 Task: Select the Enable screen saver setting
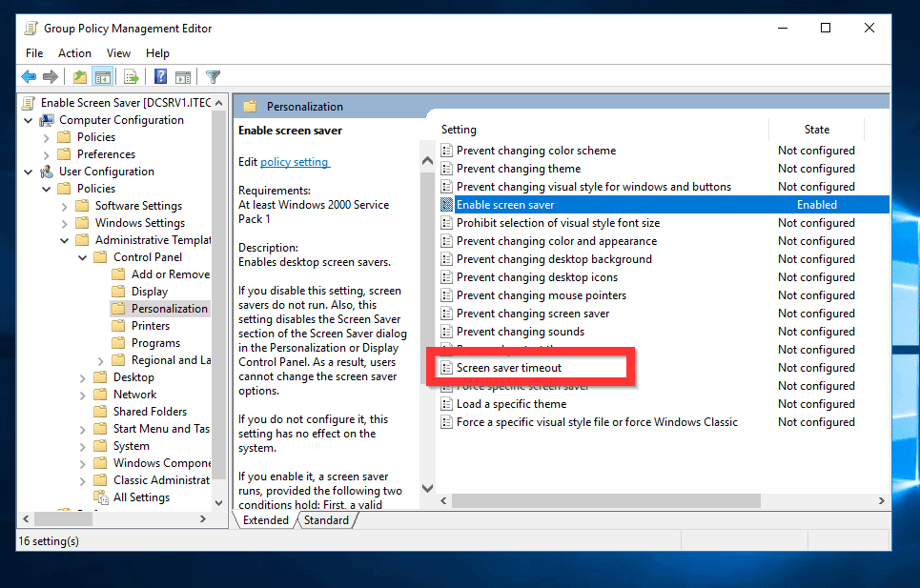506,204
